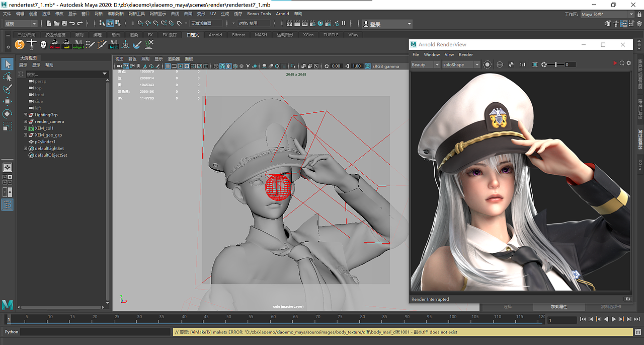
Task: Choose the Rotate tool in toolbox
Action: coord(7,114)
